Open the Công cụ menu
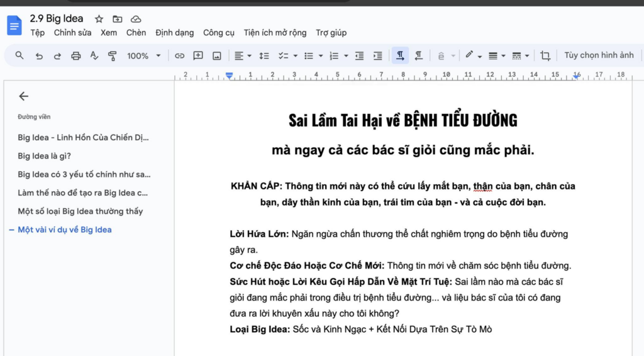 click(219, 33)
